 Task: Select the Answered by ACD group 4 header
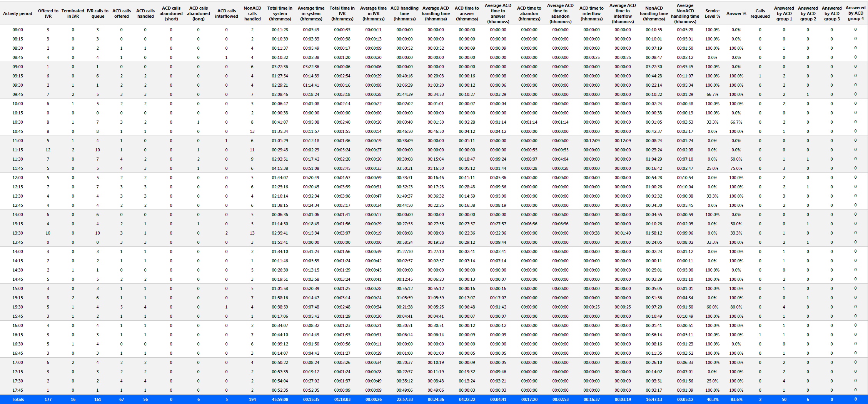pos(856,13)
